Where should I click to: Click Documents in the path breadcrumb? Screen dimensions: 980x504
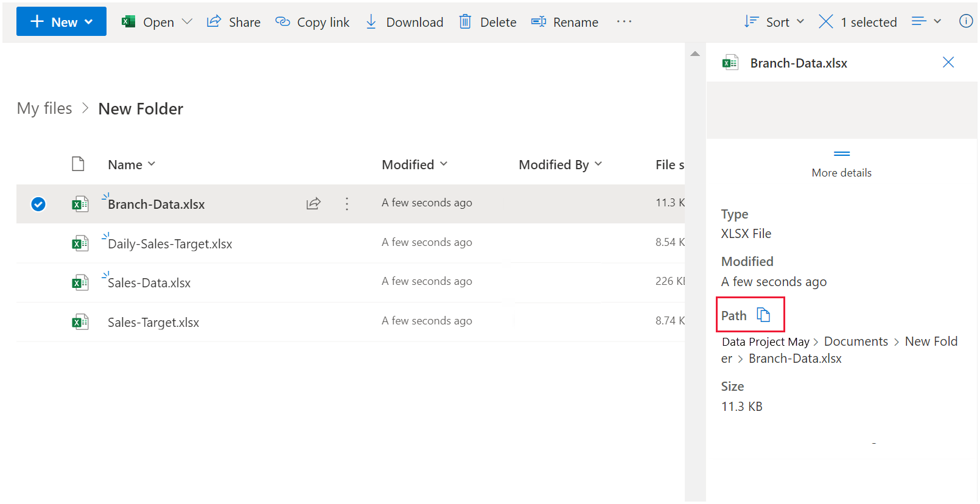pyautogui.click(x=856, y=341)
